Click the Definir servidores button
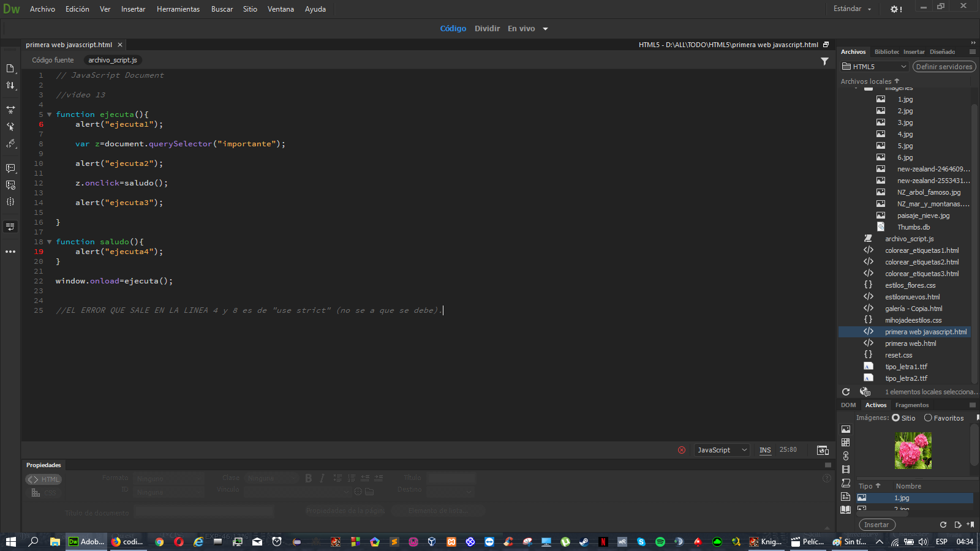Screen dimensions: 980x551 (x=944, y=67)
